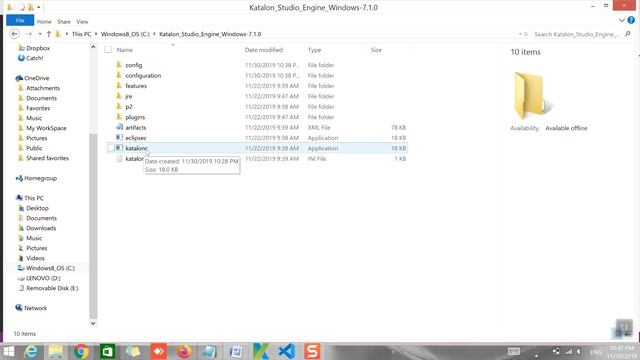The image size is (640, 360).
Task: Navigate to This PC in breadcrumb
Action: click(x=82, y=34)
